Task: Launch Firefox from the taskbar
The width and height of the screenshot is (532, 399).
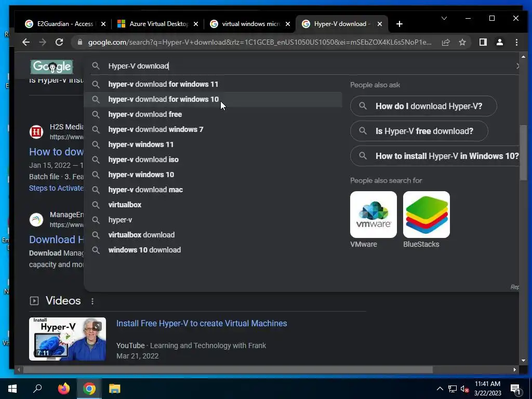Action: (63, 389)
